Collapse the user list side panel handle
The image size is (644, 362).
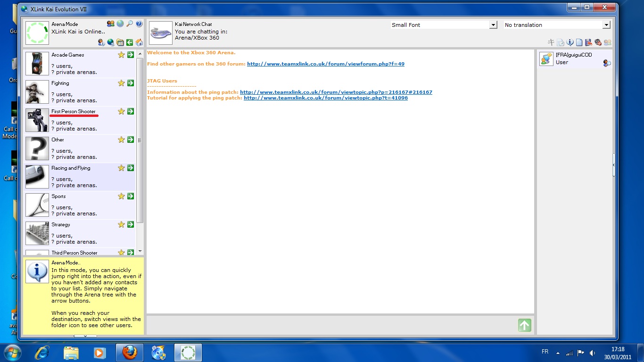coord(613,165)
